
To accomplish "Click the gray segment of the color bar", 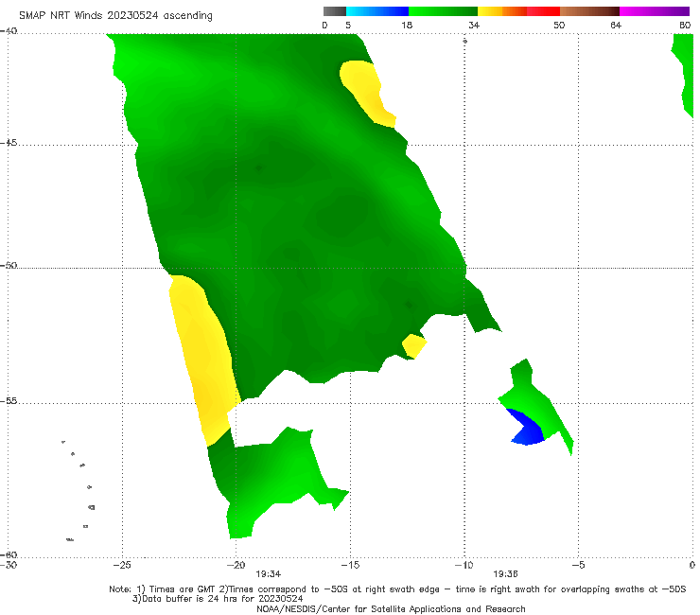I will point(335,11).
